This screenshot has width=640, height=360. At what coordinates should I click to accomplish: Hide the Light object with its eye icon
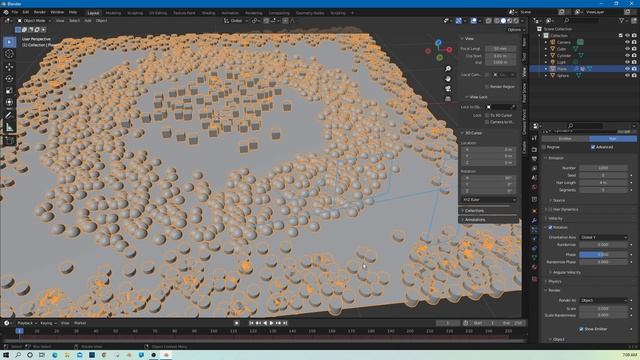pos(627,62)
